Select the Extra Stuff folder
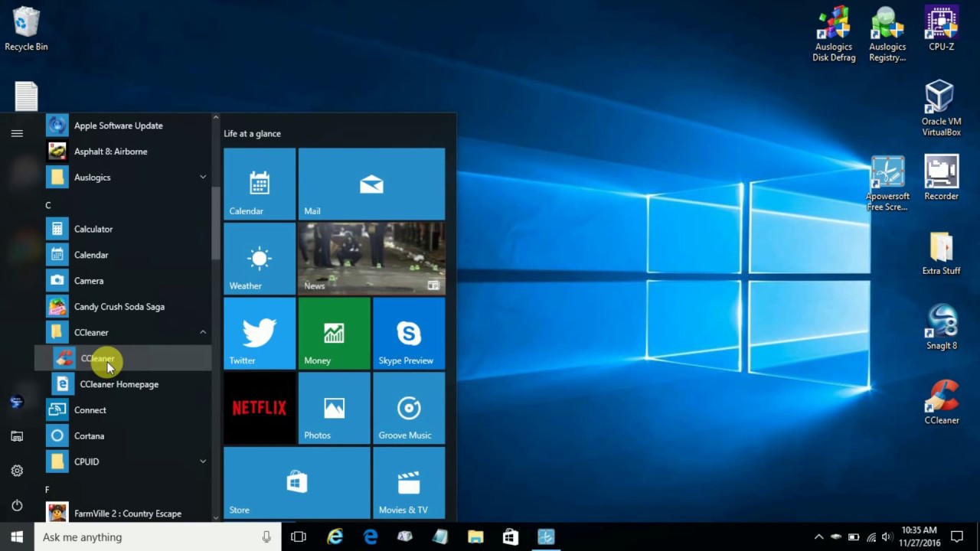980x551 pixels. (x=941, y=253)
